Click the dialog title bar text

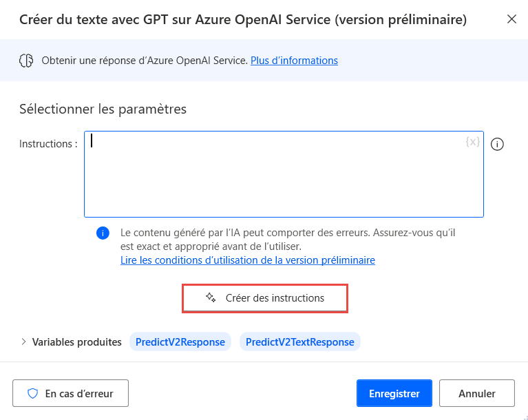click(242, 20)
